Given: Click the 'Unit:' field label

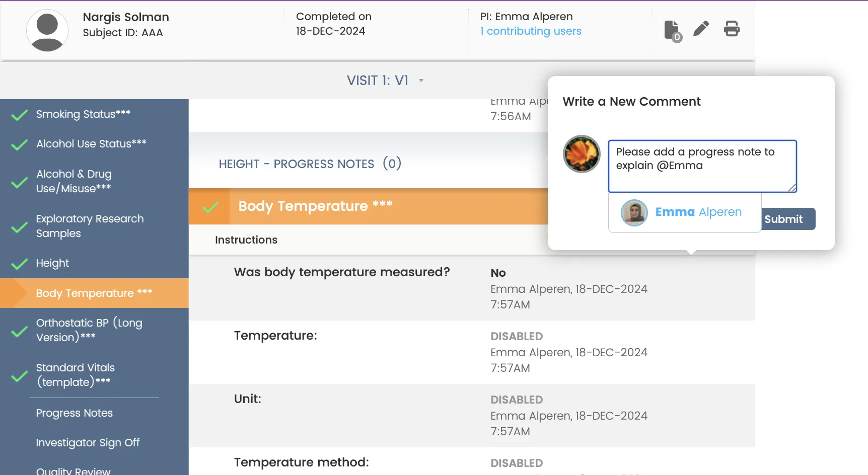Looking at the screenshot, I should pos(248,399).
